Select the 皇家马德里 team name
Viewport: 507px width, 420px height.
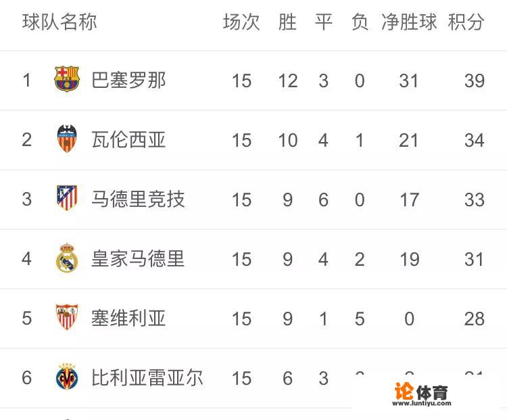[x=138, y=258]
